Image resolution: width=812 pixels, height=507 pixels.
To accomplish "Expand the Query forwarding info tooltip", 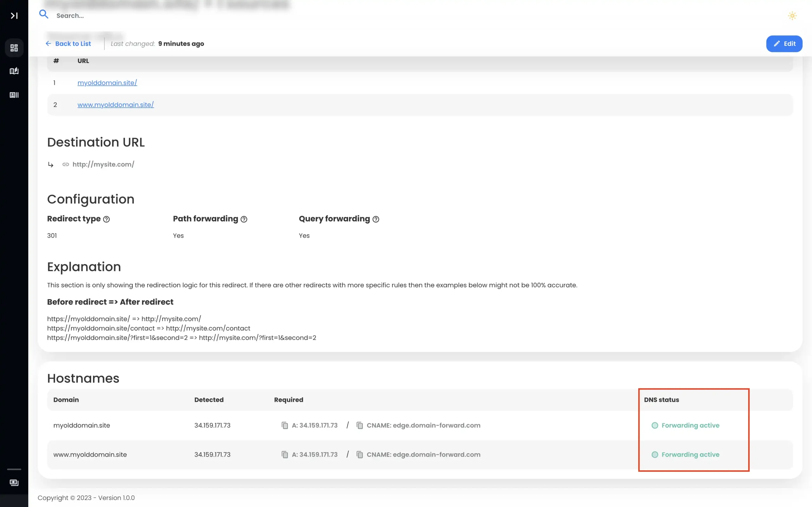I will point(376,219).
